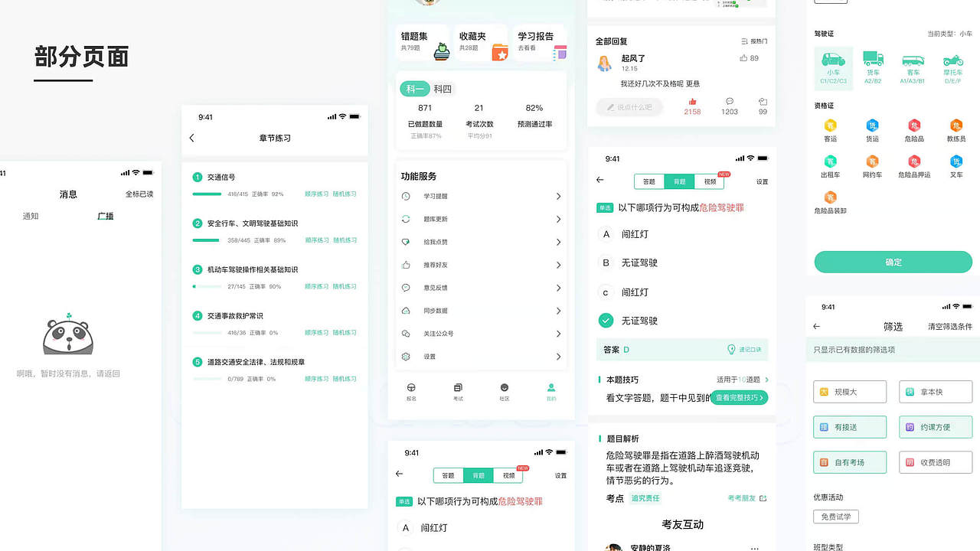The height and width of the screenshot is (551, 980).
Task: Expand 学习提醒 row chevron
Action: pos(558,197)
